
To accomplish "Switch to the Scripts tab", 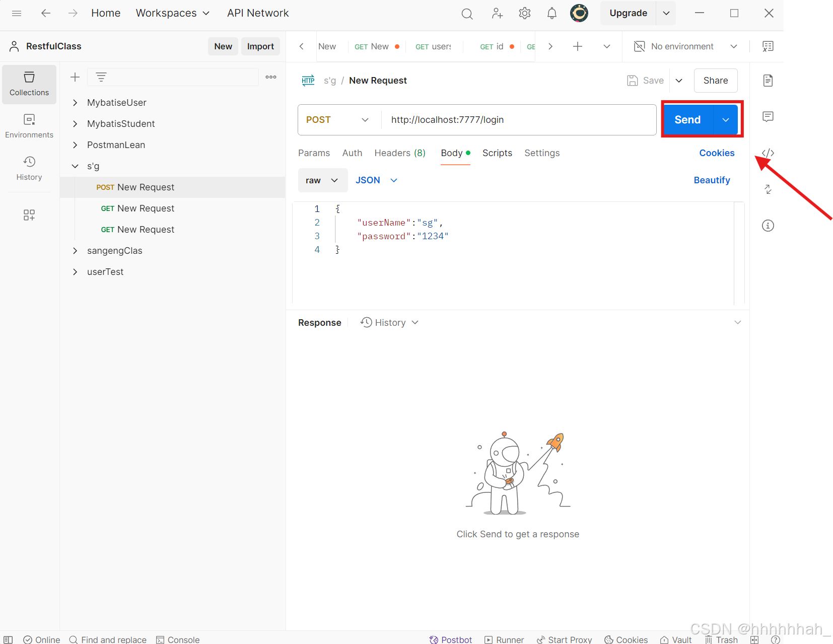I will pyautogui.click(x=497, y=153).
